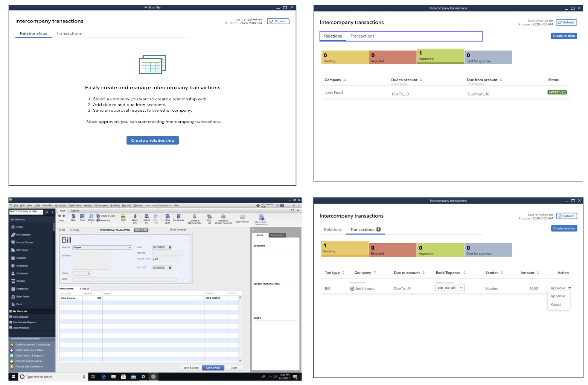
Task: Sort by the Amount column
Action: (530, 273)
